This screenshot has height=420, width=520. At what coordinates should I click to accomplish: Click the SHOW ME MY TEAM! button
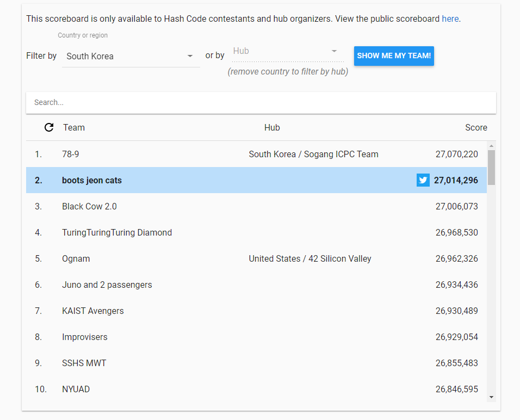tap(394, 55)
